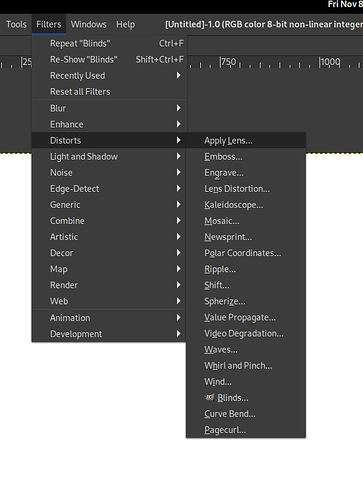Choose the Emboss filter
The image size is (363, 499).
pos(246,157)
